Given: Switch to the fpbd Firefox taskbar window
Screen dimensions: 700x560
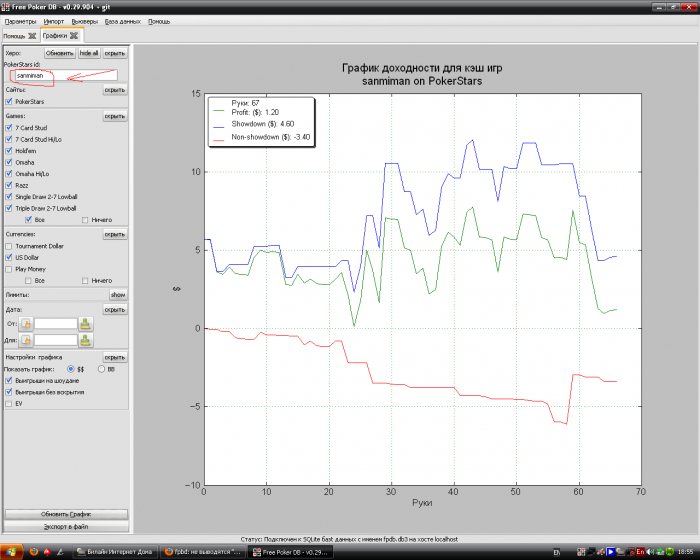Looking at the screenshot, I should (x=203, y=552).
